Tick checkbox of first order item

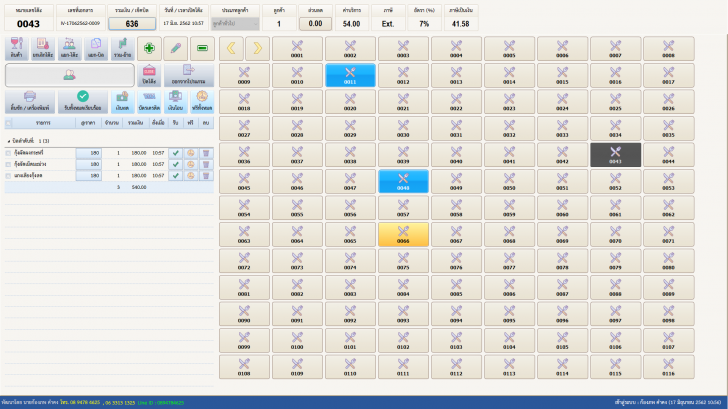8,153
